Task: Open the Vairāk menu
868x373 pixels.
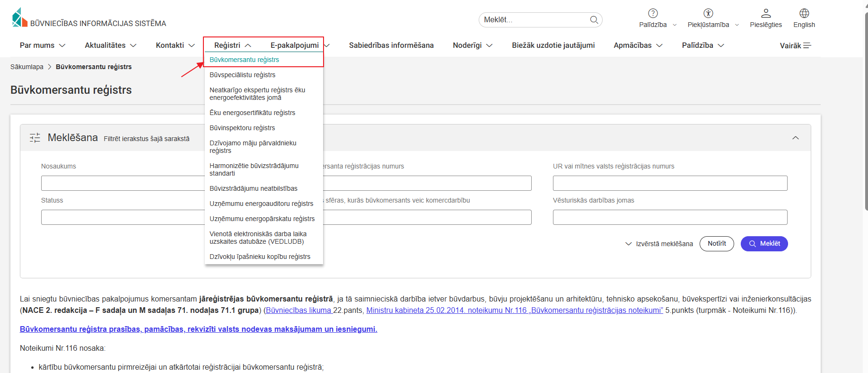Action: (795, 45)
